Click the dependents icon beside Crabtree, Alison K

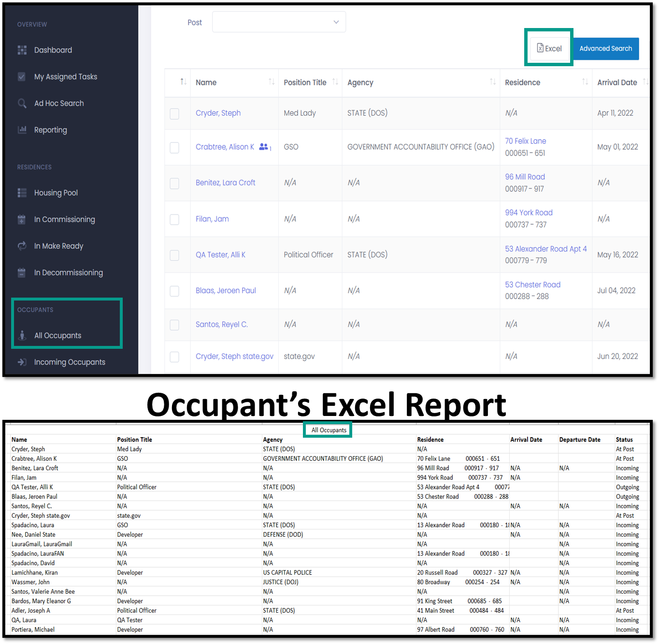point(264,146)
